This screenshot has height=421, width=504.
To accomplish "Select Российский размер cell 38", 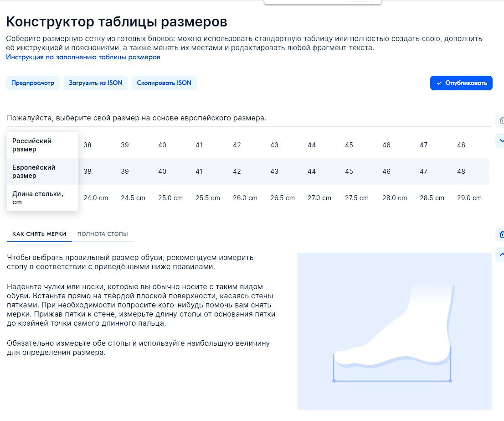I will 87,145.
